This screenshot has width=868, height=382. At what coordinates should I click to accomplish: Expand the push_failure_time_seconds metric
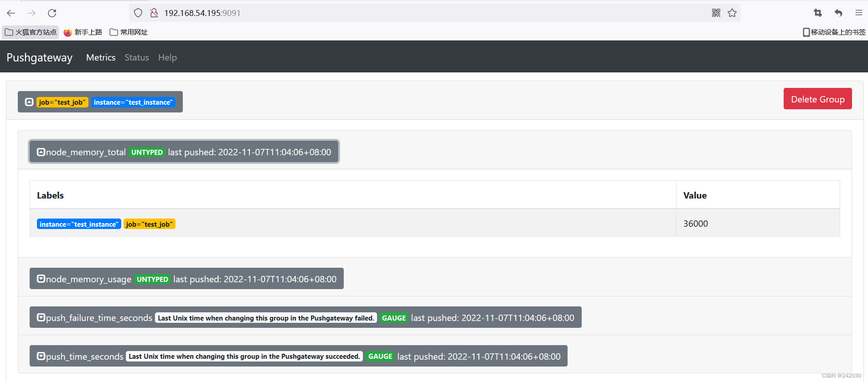(x=305, y=317)
